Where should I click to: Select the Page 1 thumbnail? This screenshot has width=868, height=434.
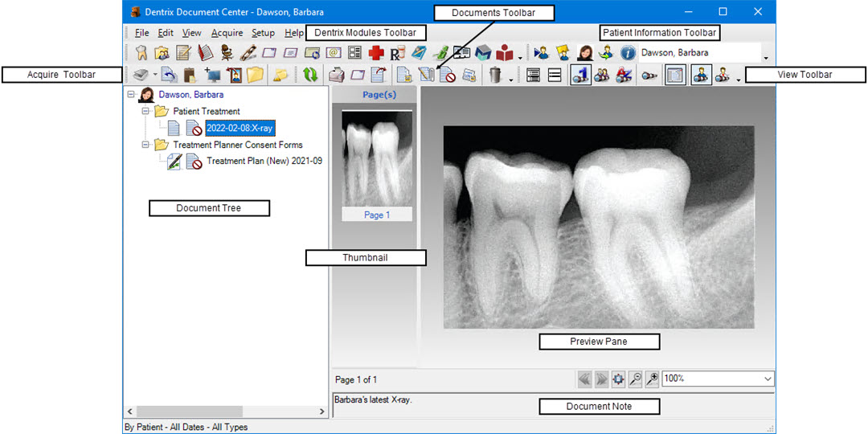pyautogui.click(x=376, y=165)
